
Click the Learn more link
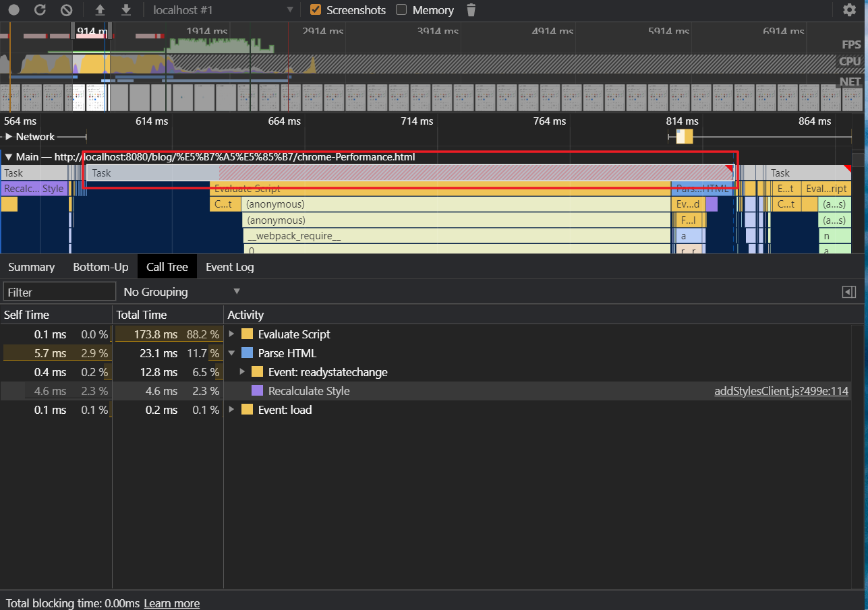[x=171, y=603]
